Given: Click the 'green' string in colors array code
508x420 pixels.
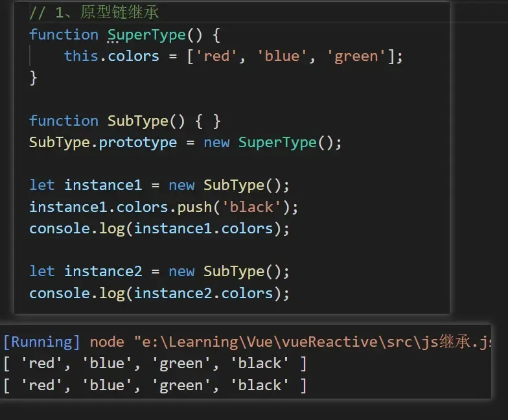Looking at the screenshot, I should (356, 56).
